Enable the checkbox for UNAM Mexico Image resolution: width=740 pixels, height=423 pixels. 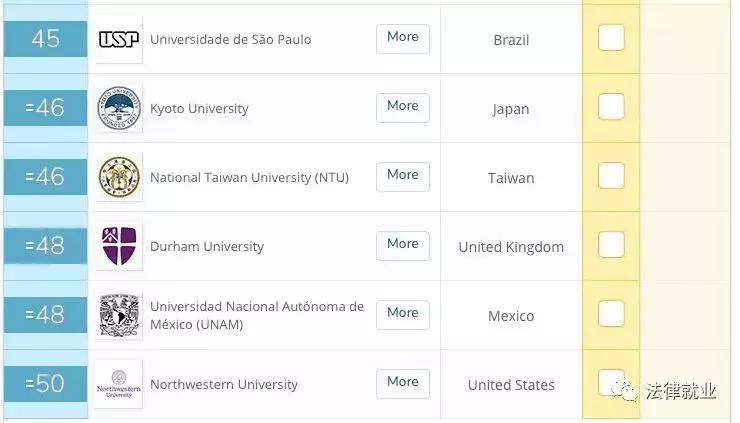coord(611,314)
